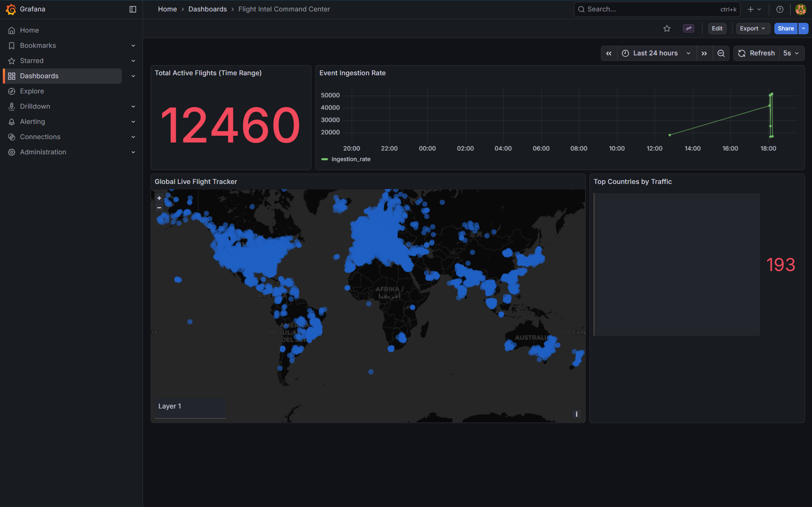
Task: Click the Edit dashboard button
Action: (717, 28)
